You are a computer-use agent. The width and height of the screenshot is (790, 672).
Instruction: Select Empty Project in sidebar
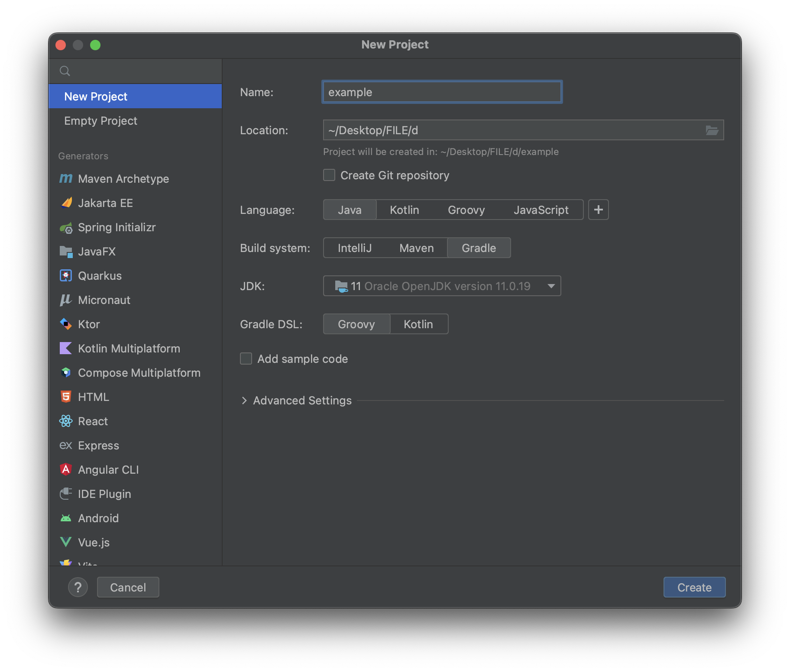click(135, 120)
